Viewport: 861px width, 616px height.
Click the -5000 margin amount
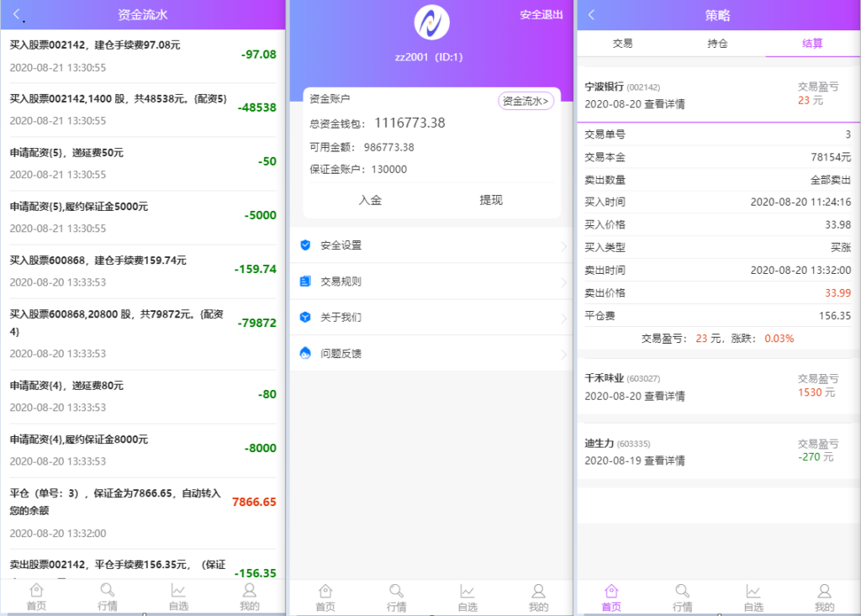261,215
